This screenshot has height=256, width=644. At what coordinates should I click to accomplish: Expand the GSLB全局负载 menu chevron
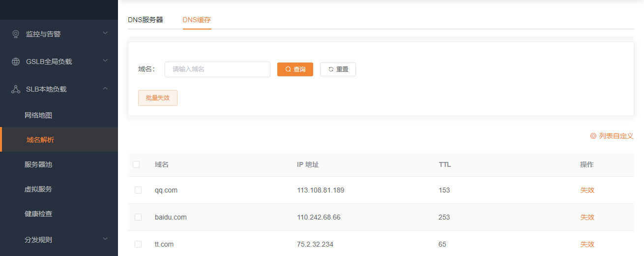[105, 61]
